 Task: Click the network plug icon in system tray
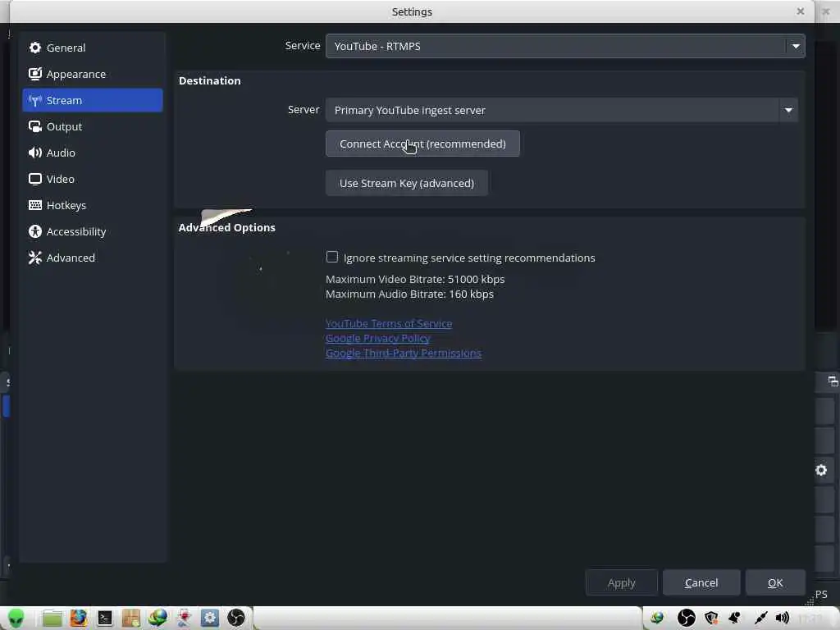pos(760,619)
